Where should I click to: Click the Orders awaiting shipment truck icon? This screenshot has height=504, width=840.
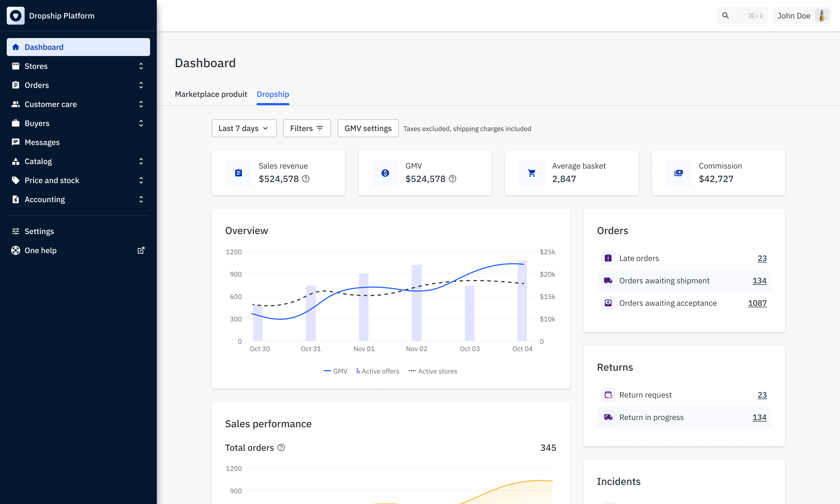pyautogui.click(x=608, y=281)
